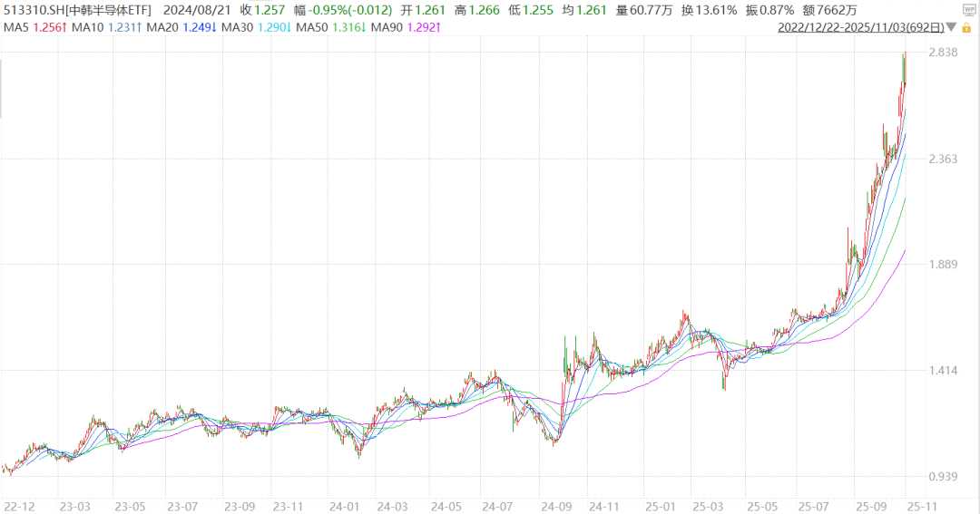Select the 513310.SH stock title

click(x=78, y=10)
